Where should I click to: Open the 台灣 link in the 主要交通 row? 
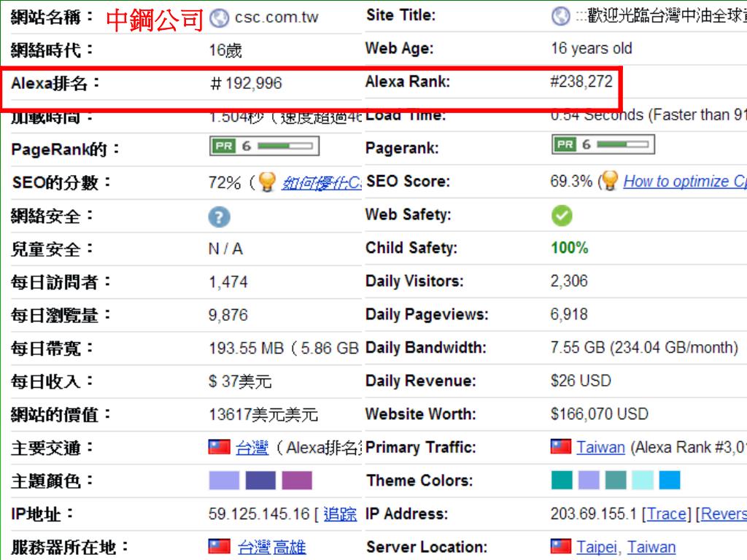click(252, 448)
